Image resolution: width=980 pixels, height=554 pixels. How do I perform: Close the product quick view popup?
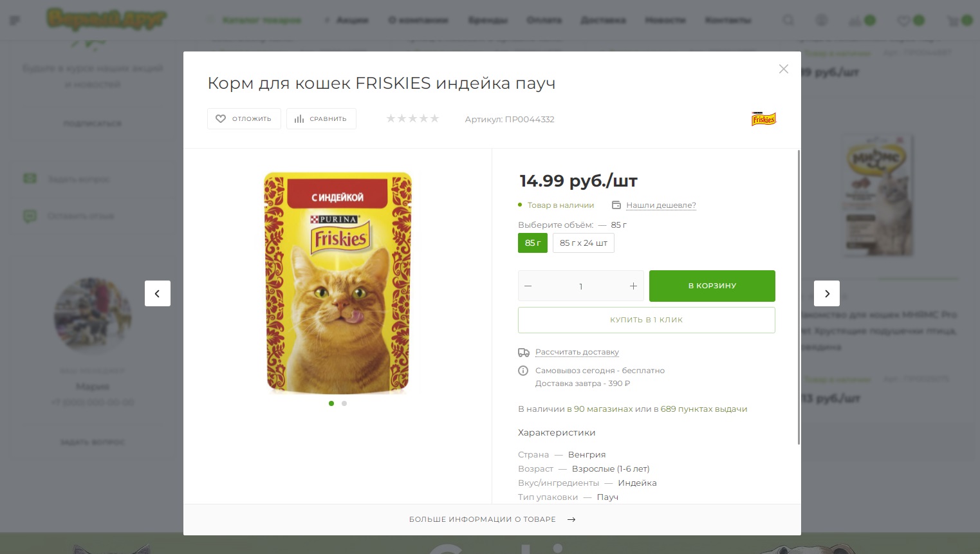(783, 69)
